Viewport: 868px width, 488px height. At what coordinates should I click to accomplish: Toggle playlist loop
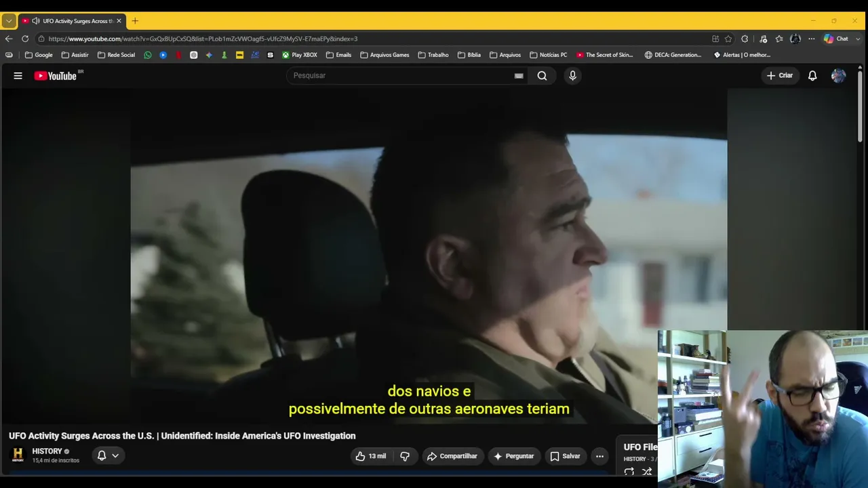pyautogui.click(x=629, y=472)
